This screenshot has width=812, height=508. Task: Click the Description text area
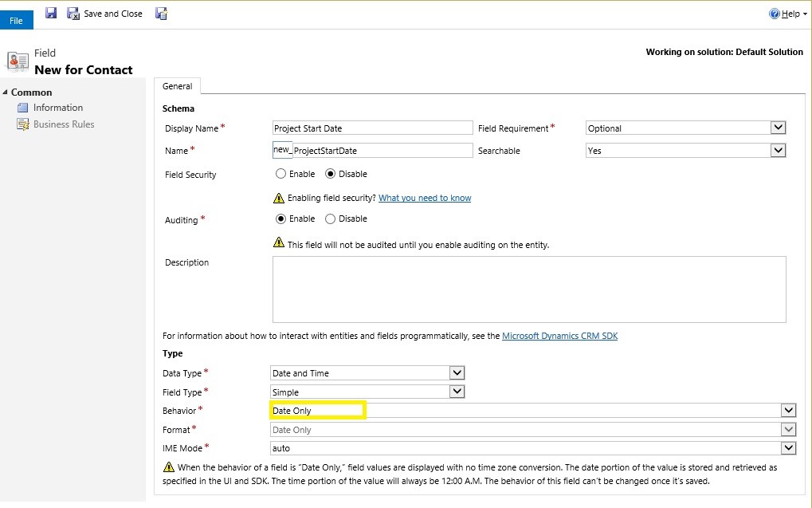[x=529, y=289]
